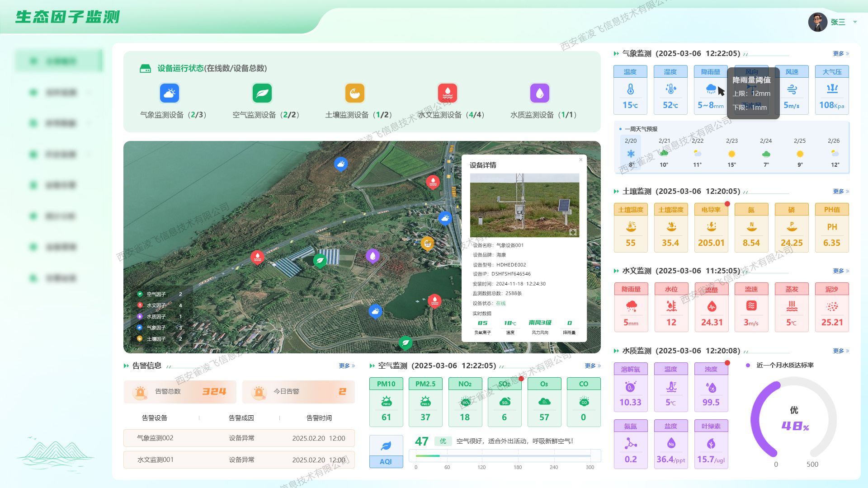
Task: Click the PH值 icon in 土壤监测 panel
Action: [832, 227]
